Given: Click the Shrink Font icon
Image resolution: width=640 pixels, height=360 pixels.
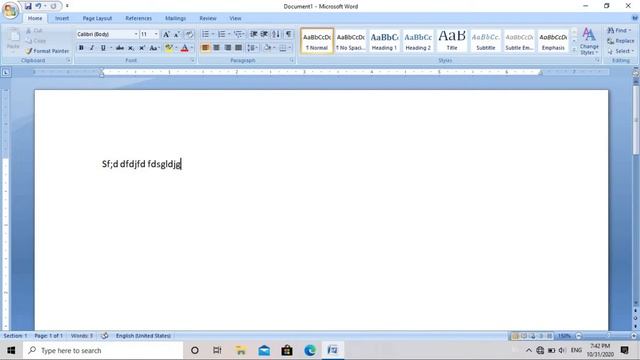Looking at the screenshot, I should coord(177,35).
